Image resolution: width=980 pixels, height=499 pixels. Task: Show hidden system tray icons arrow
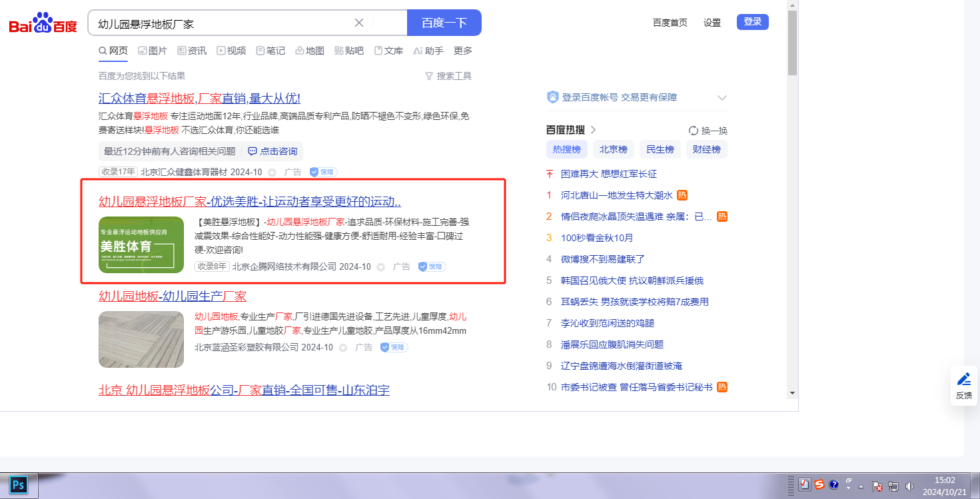[861, 486]
